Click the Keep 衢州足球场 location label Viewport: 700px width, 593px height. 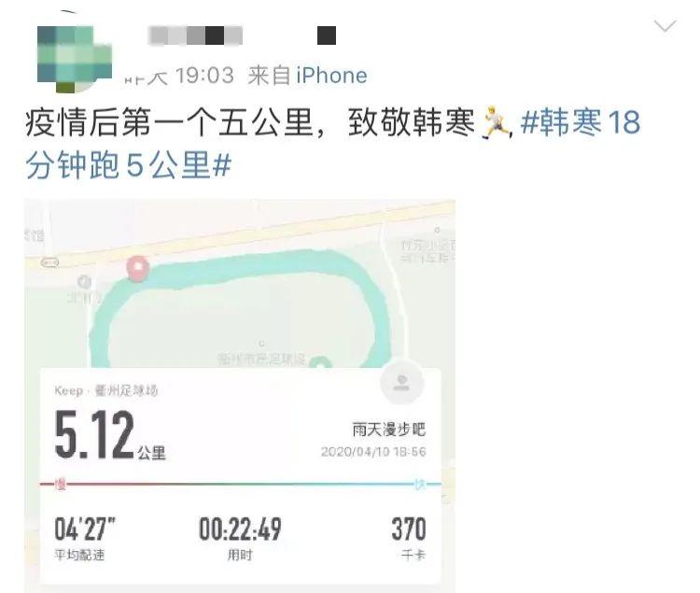[x=106, y=390]
